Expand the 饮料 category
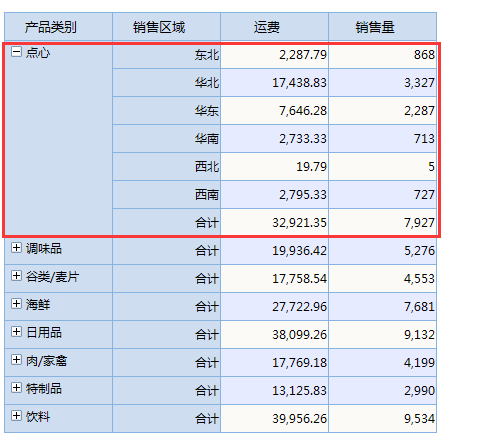The width and height of the screenshot is (479, 445). point(16,416)
